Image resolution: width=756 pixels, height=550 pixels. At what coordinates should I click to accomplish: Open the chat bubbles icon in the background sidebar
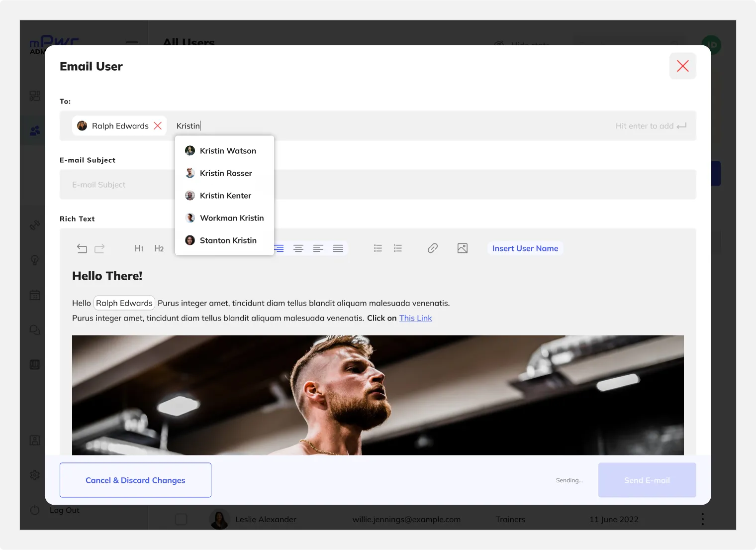[x=35, y=330]
